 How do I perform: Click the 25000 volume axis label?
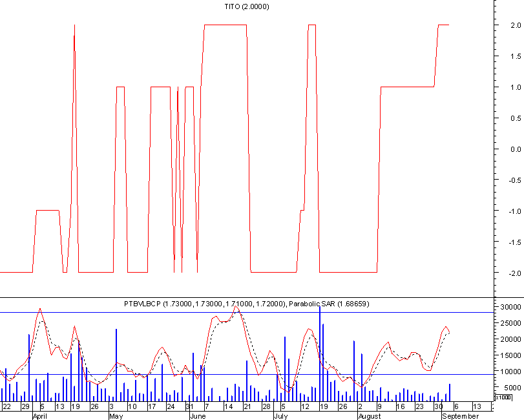(511, 323)
